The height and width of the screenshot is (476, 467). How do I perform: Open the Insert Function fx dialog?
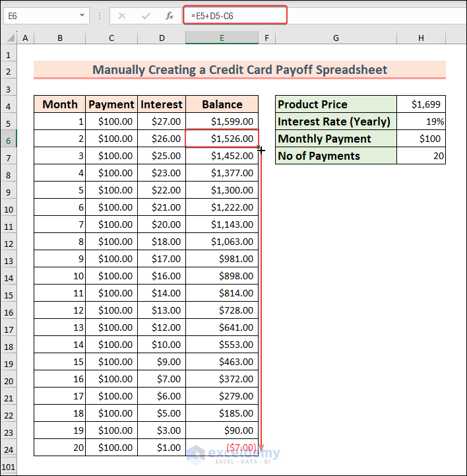[x=170, y=16]
